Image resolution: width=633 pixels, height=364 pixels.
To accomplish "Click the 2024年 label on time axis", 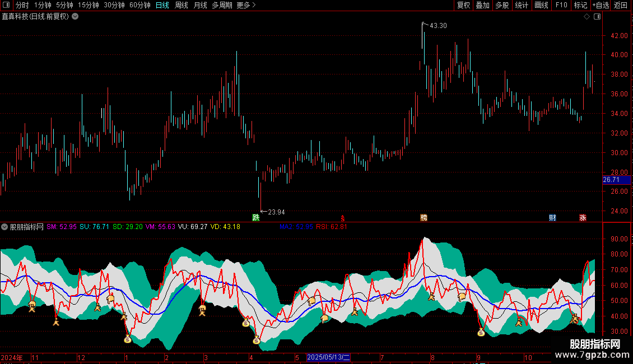I will pos(12,357).
